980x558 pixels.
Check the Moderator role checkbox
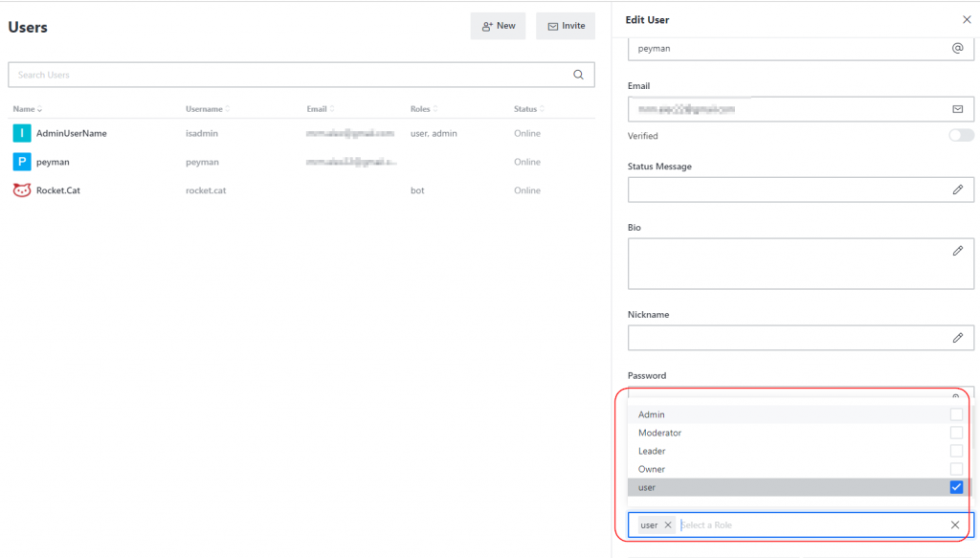[956, 433]
